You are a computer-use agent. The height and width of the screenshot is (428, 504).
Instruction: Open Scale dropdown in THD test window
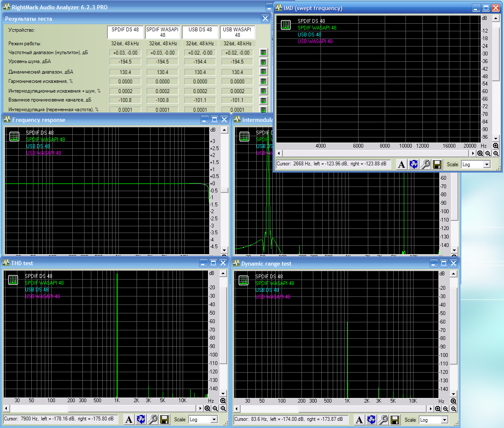click(214, 420)
